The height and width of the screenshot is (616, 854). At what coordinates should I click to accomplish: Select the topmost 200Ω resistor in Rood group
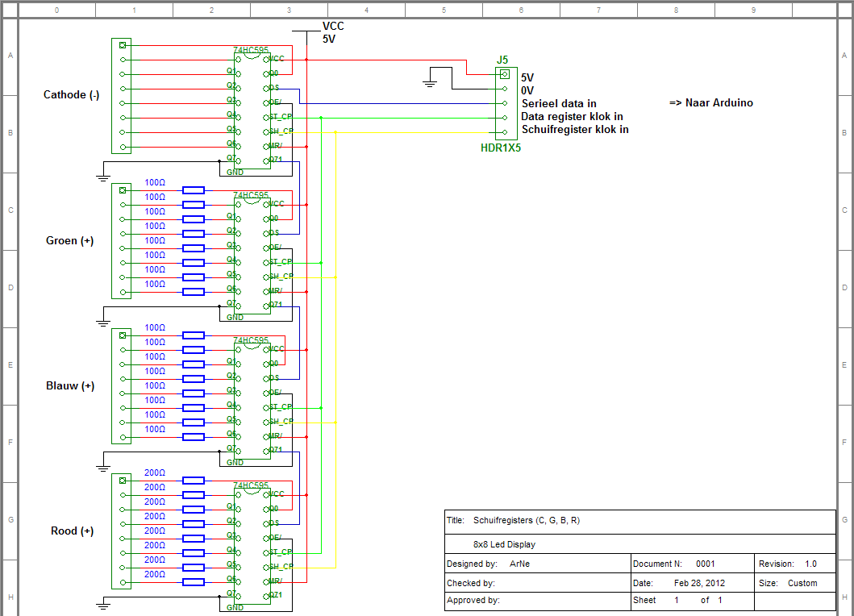[x=194, y=481]
